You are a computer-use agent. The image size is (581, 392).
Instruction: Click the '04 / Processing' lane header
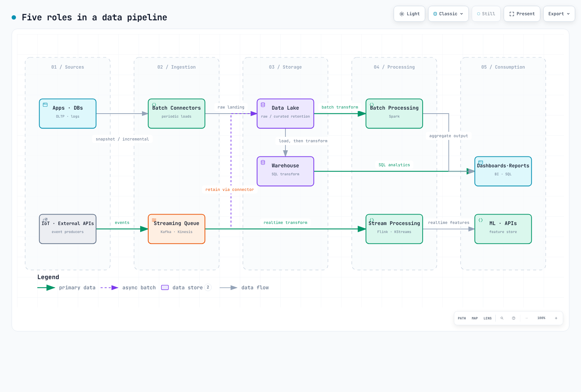click(394, 67)
